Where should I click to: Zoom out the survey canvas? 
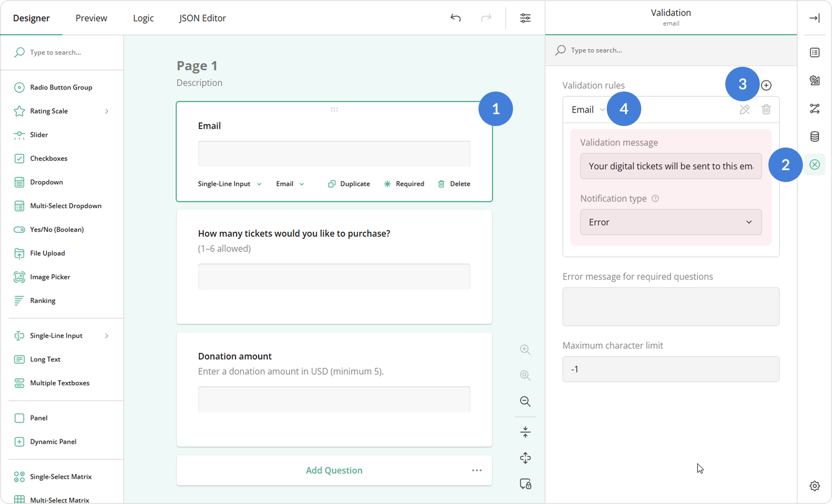pos(525,401)
